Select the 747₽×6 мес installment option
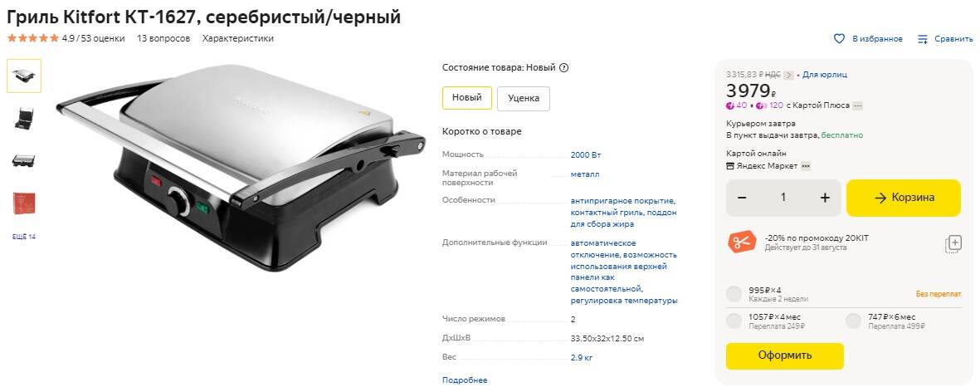This screenshot has width=980, height=392. (853, 321)
